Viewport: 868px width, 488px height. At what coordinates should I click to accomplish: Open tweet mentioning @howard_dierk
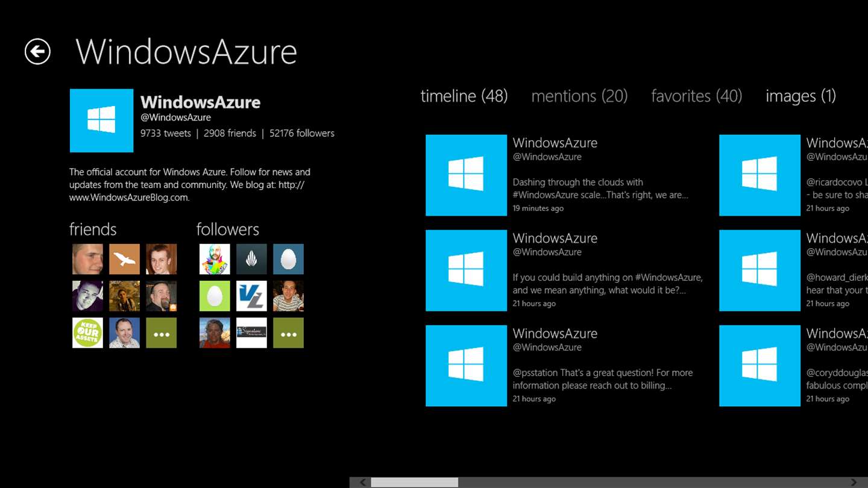793,271
